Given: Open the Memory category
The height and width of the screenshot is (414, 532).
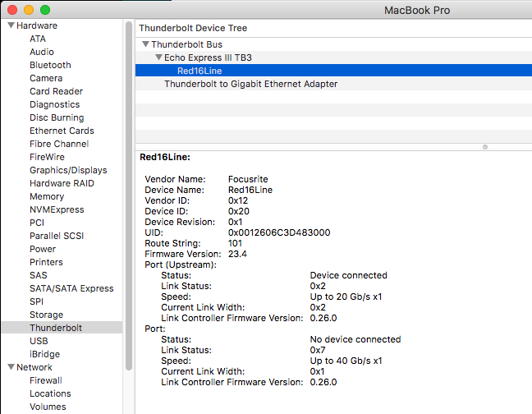Looking at the screenshot, I should 47,196.
